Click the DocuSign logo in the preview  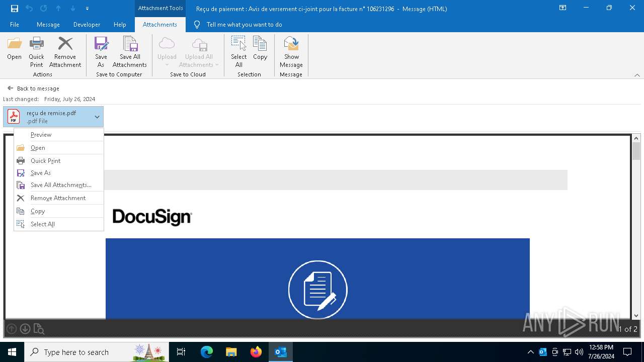point(152,217)
